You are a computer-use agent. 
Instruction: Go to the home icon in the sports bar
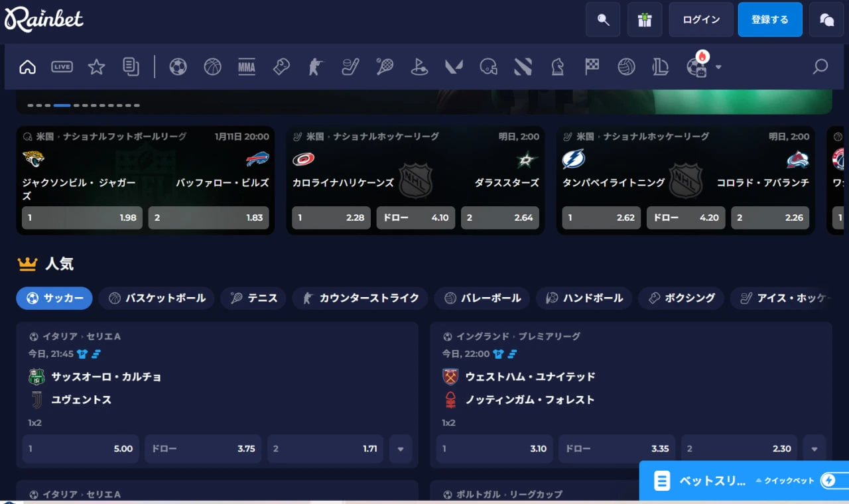[27, 66]
